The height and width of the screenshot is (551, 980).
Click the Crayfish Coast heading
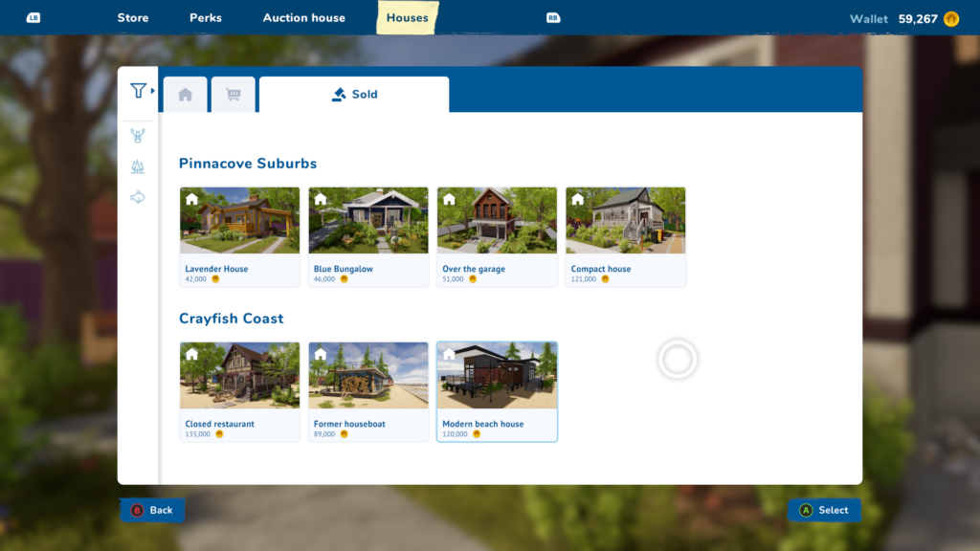point(232,319)
